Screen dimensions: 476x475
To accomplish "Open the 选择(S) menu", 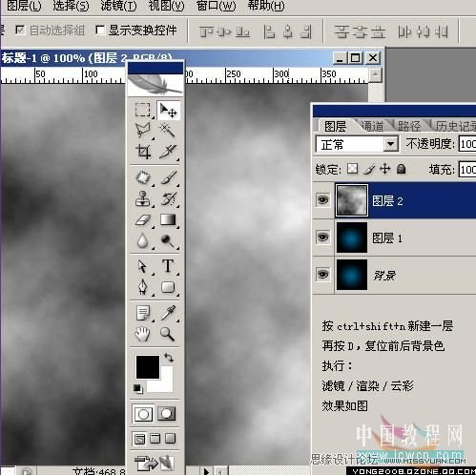I will click(x=71, y=6).
